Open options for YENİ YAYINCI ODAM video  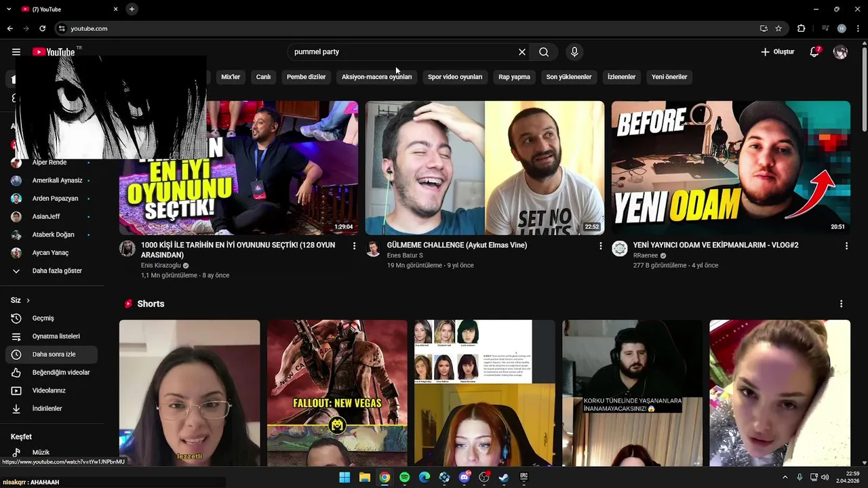tap(846, 246)
